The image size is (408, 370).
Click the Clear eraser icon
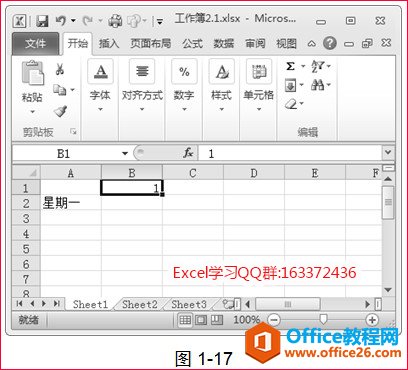click(x=290, y=104)
